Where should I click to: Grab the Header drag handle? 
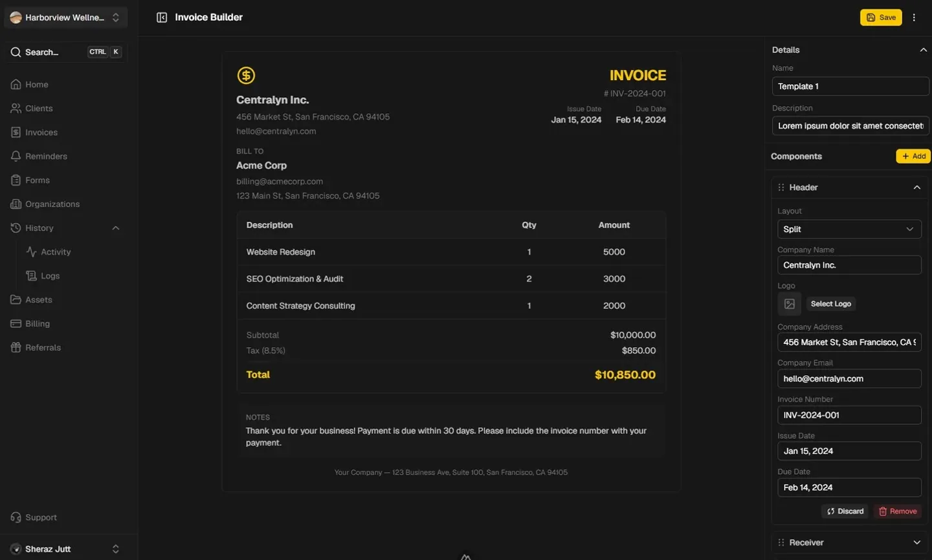pos(781,188)
